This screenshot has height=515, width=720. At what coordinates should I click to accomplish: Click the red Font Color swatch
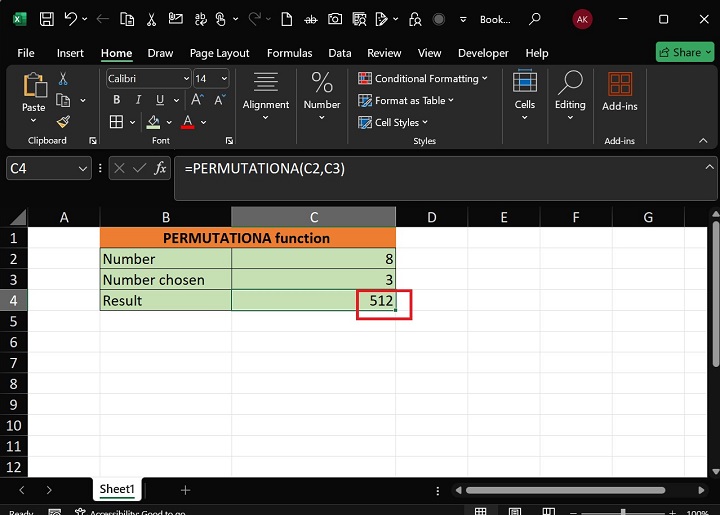coord(187,121)
